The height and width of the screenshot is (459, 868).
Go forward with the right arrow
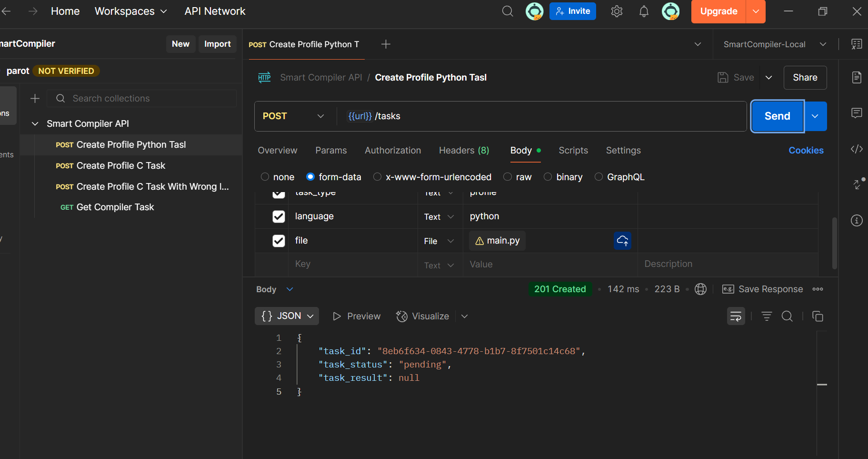33,11
